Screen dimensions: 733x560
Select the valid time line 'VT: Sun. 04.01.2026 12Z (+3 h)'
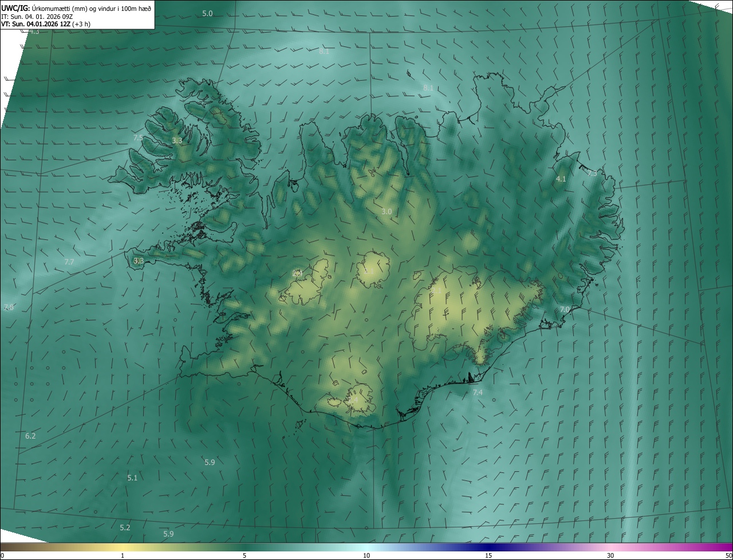pos(46,24)
